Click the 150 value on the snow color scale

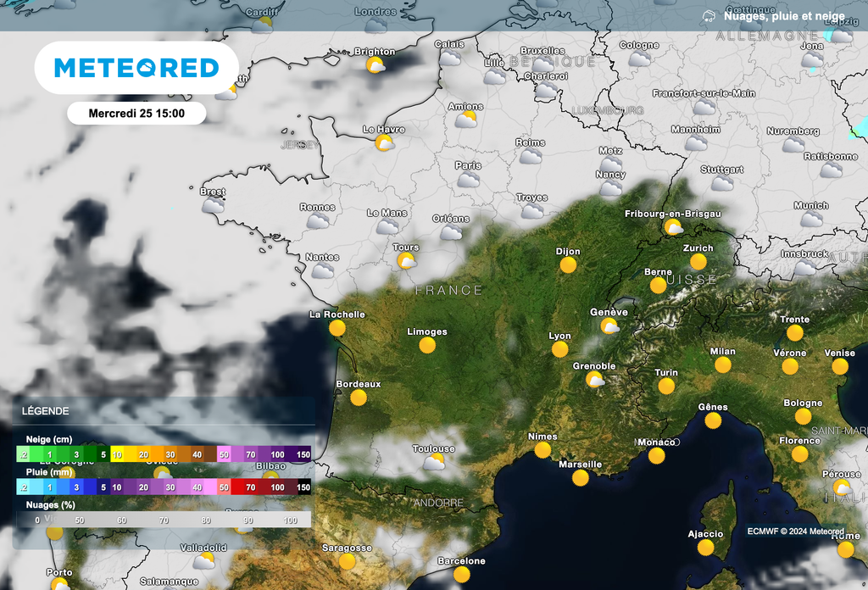303,454
